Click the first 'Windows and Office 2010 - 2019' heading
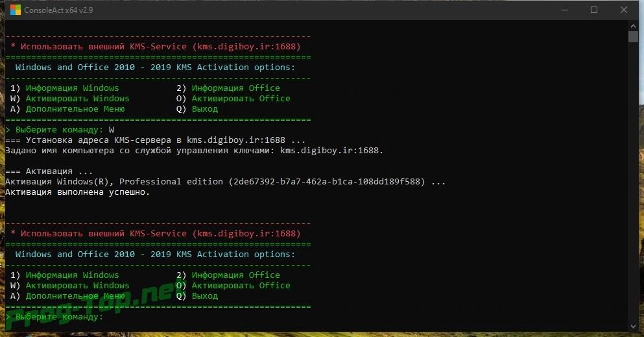The height and width of the screenshot is (337, 644). point(155,68)
